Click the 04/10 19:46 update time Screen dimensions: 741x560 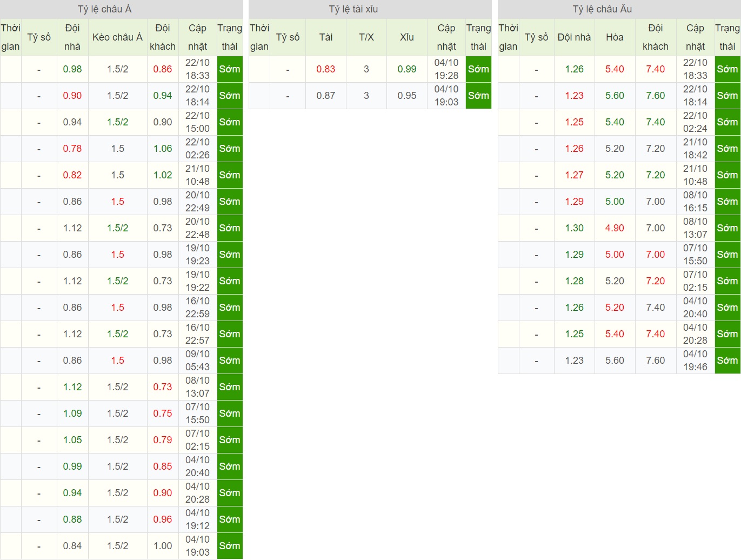pos(695,361)
